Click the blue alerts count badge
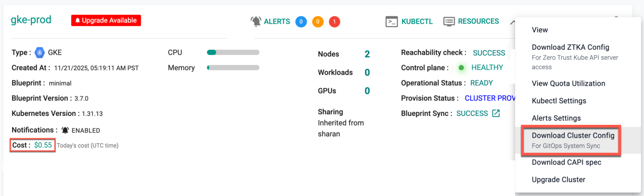This screenshot has width=644, height=196. [x=301, y=22]
